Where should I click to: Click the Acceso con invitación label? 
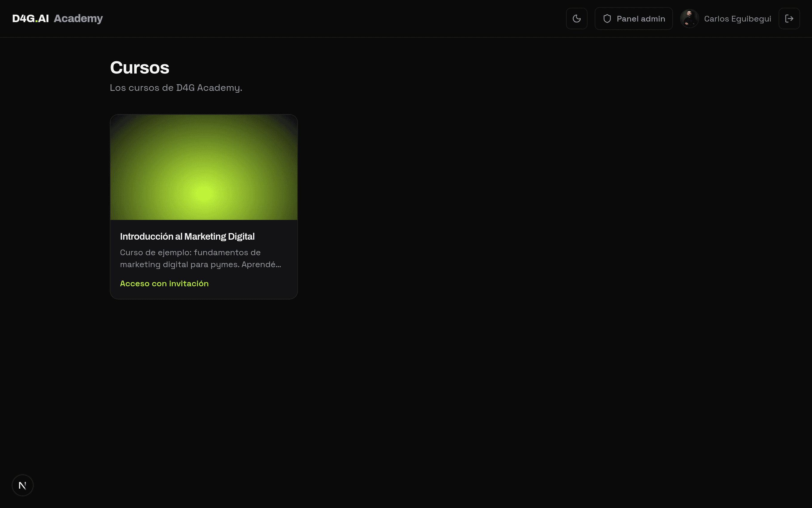pos(164,284)
